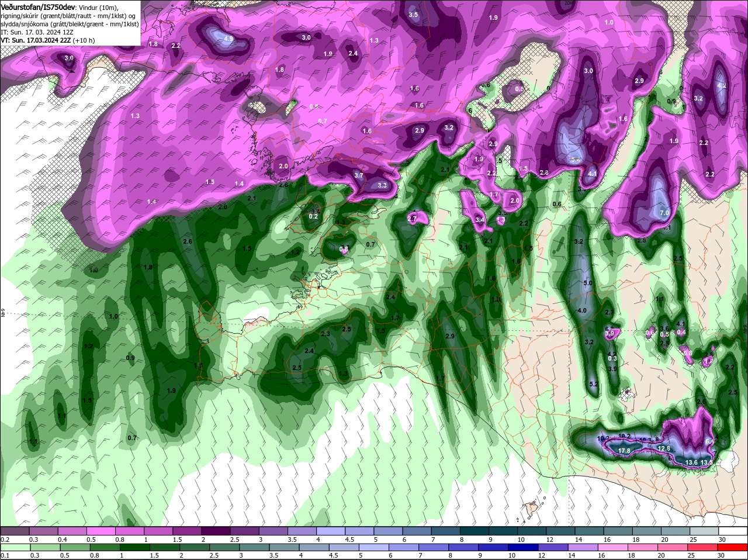Pick the snow legend swatch above the 0.2 label

(15, 531)
